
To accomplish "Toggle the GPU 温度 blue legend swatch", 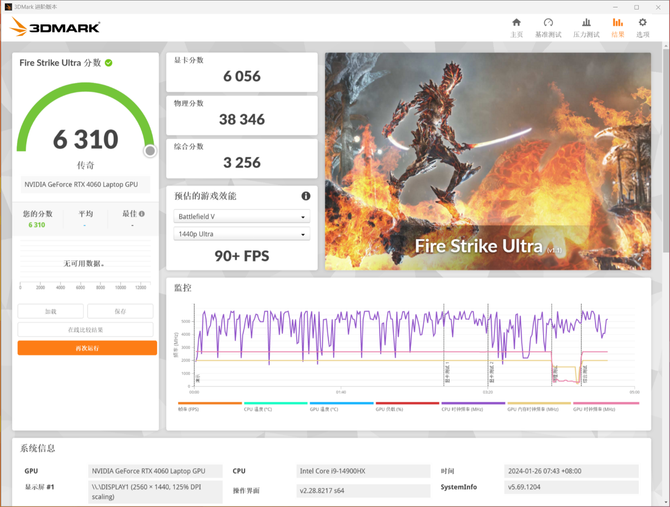I will (341, 403).
